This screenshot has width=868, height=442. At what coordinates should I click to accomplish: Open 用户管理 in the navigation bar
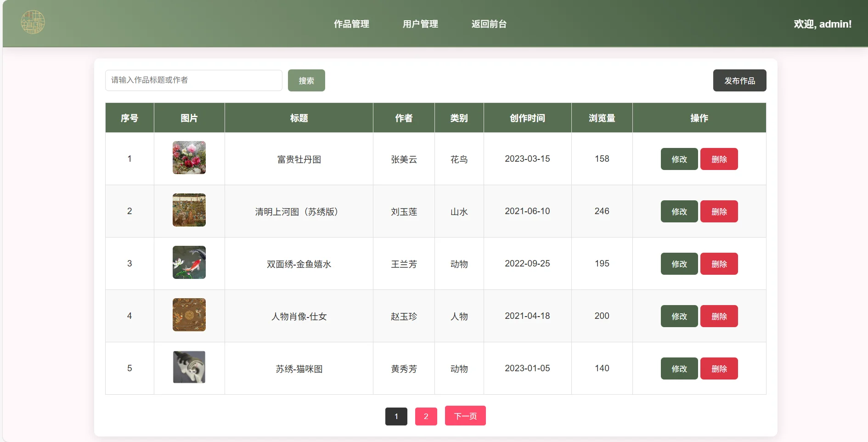coord(420,24)
